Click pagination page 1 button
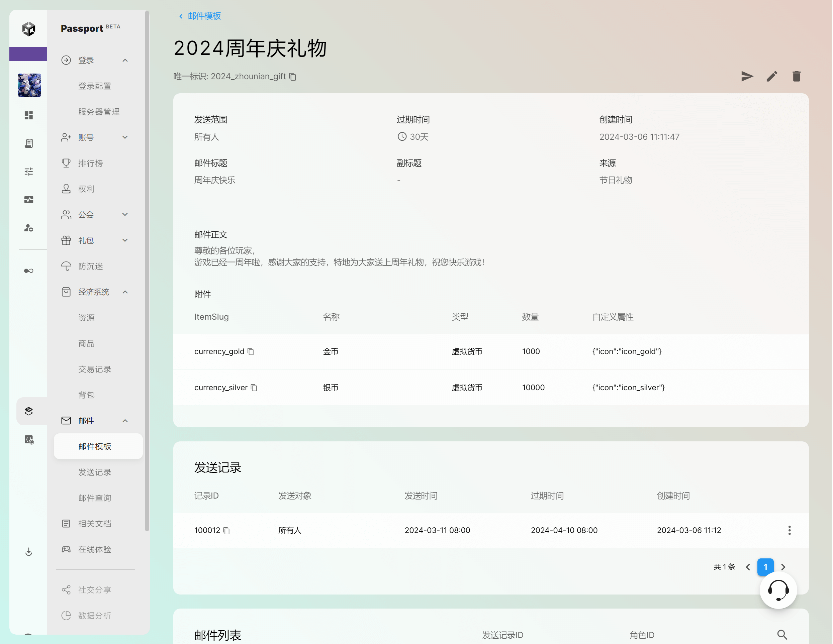833x644 pixels. coord(765,567)
